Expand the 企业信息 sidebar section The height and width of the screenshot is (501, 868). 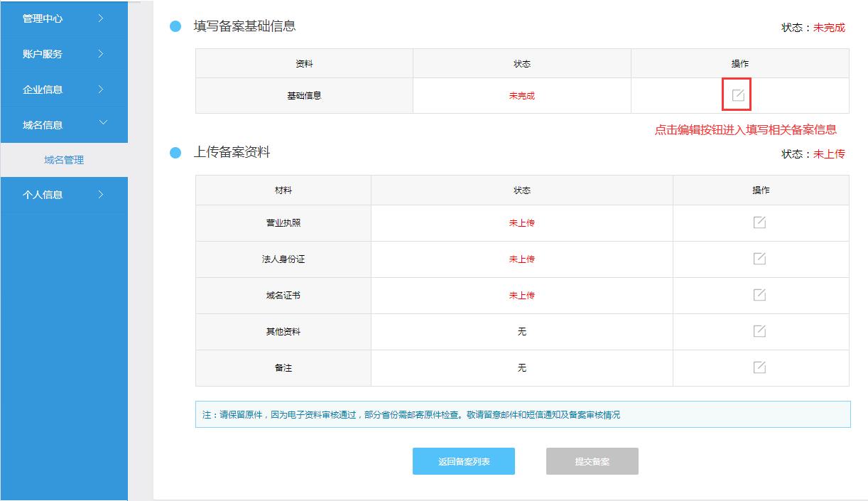pos(63,89)
